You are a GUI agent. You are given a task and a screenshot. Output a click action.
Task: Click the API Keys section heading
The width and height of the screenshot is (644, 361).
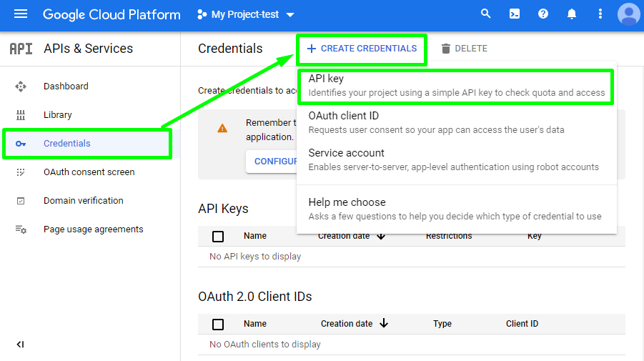click(223, 209)
